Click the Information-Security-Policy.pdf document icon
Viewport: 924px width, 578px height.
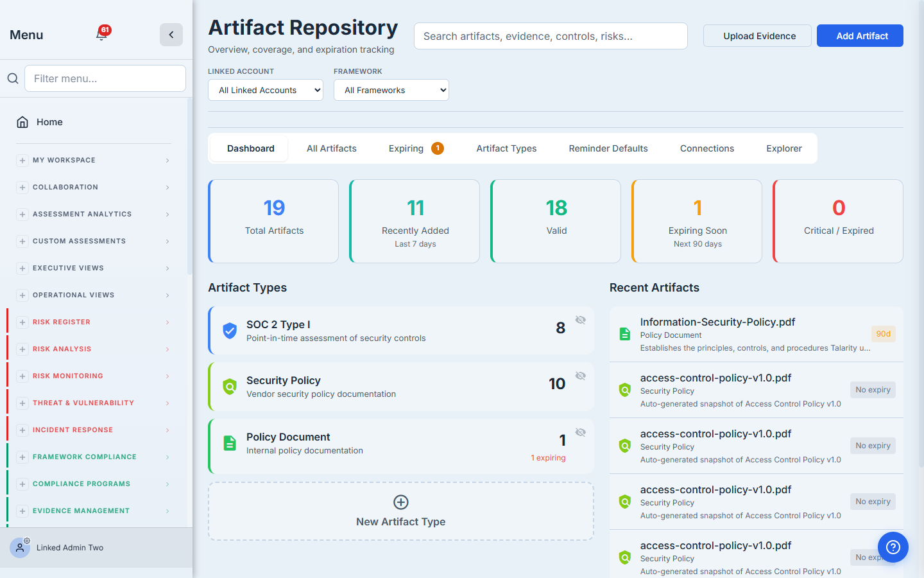[x=624, y=334]
